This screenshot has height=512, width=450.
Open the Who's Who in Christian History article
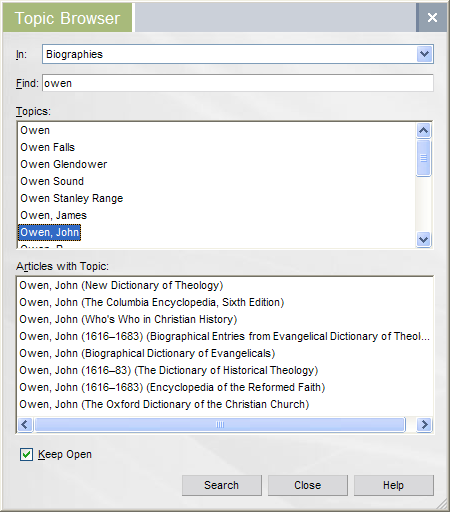tap(128, 319)
